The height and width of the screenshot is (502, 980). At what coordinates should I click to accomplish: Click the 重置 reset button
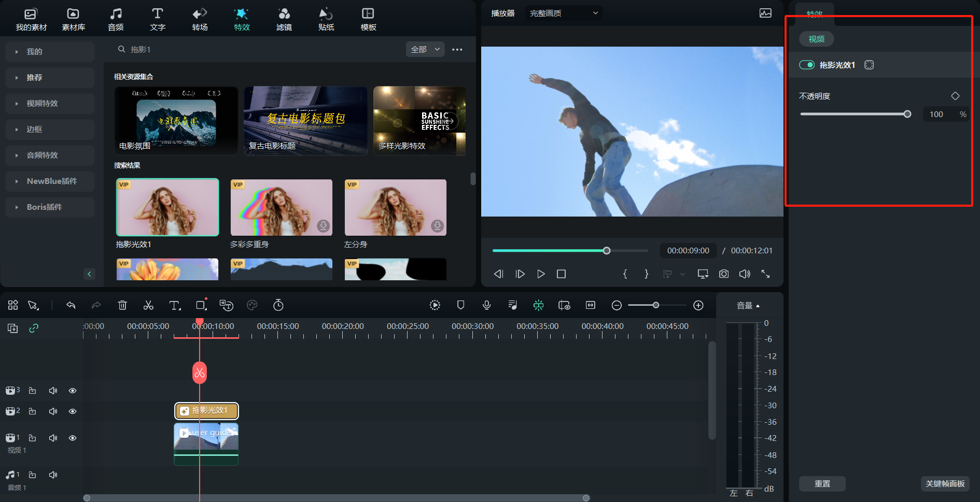(822, 483)
